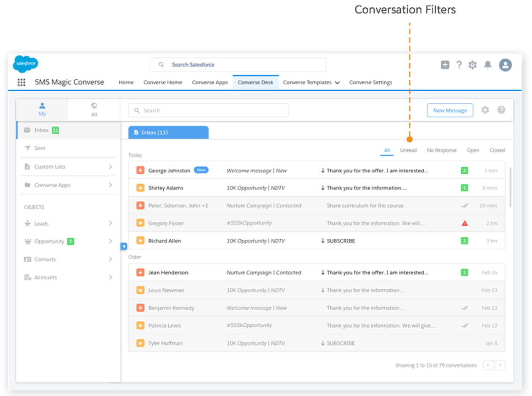Open the Home nav tab
532x396 pixels.
click(x=126, y=82)
